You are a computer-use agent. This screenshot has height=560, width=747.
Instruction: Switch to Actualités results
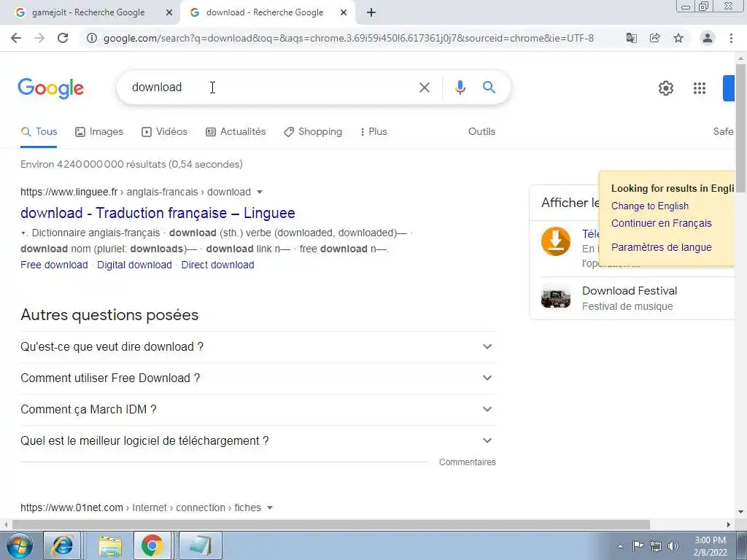[236, 132]
